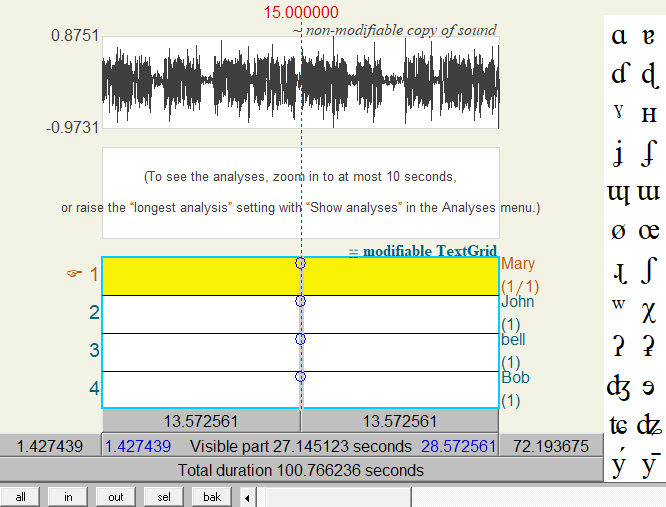666x507 pixels.
Task: Play right part via second 13.572561 bar
Action: click(400, 421)
